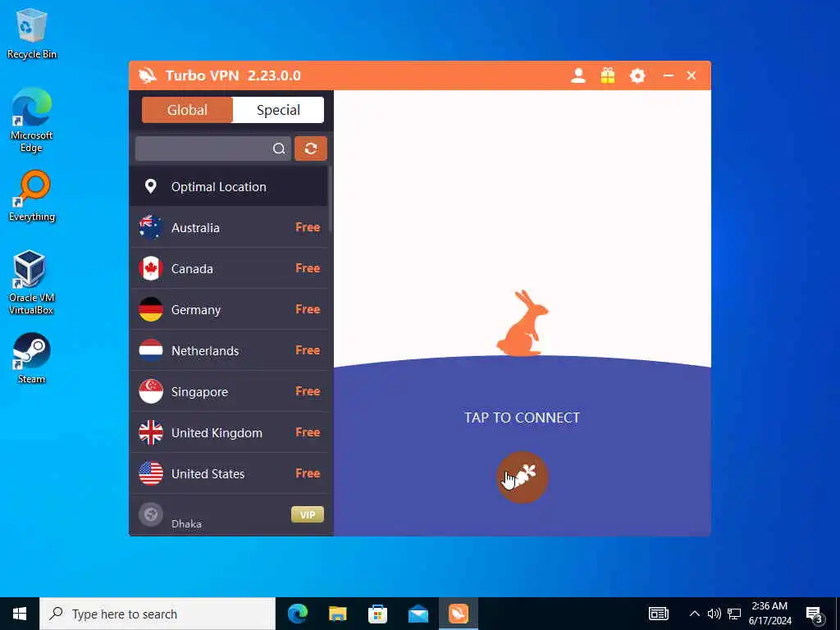This screenshot has width=840, height=630.
Task: Click the Free label on Australia row
Action: click(x=308, y=227)
